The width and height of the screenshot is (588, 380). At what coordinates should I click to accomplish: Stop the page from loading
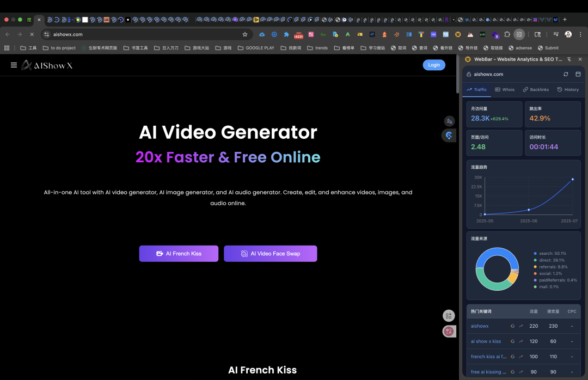click(32, 34)
